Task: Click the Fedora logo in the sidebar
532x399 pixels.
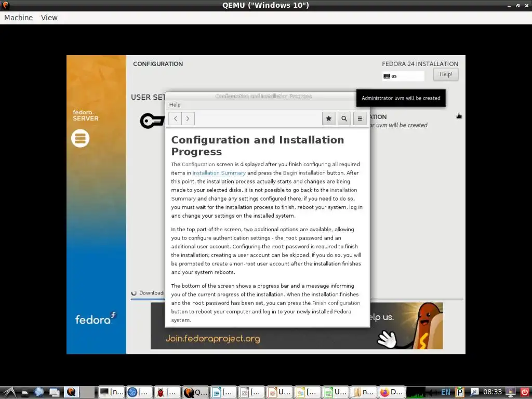Action: tap(96, 318)
